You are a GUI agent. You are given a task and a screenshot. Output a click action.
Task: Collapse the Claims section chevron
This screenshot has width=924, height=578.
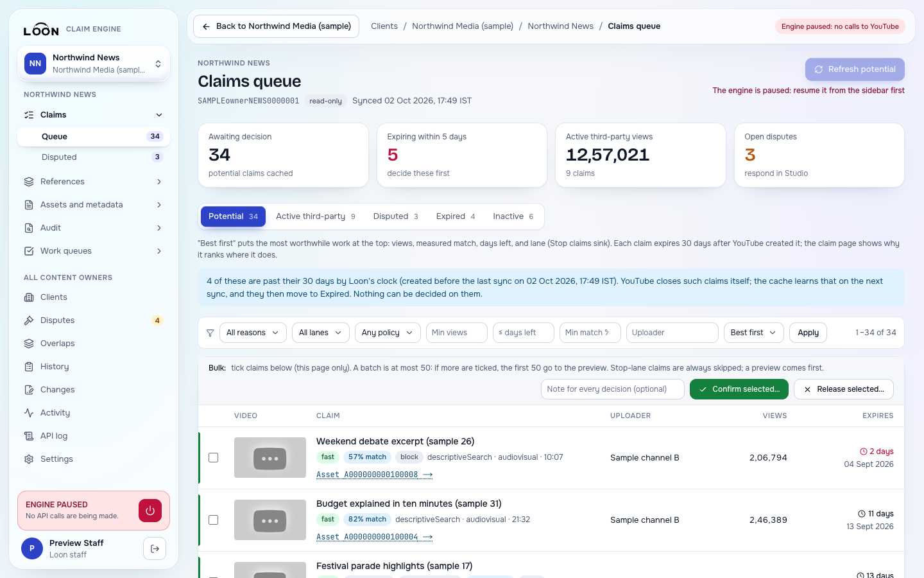[159, 115]
